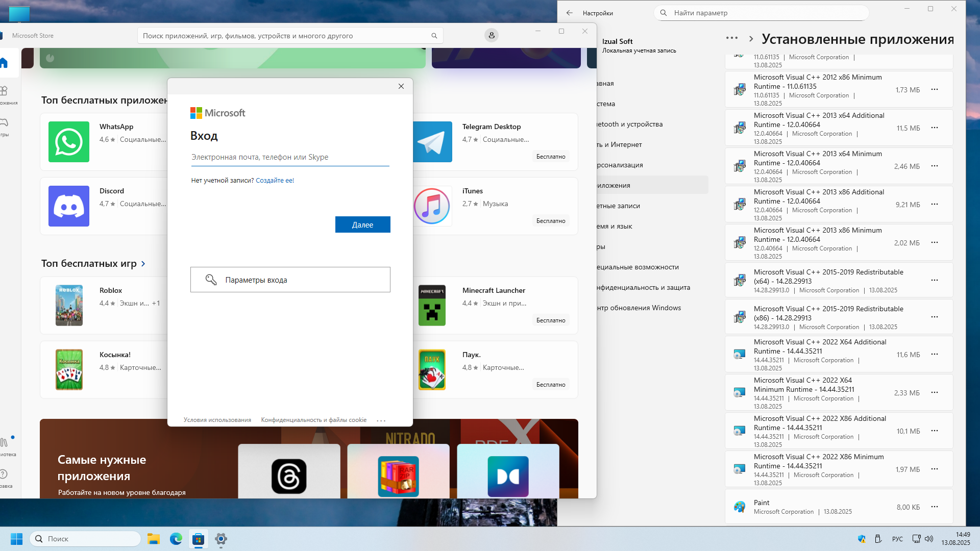The width and height of the screenshot is (980, 551).
Task: Open the Telegram Desktop app icon
Action: click(x=432, y=142)
